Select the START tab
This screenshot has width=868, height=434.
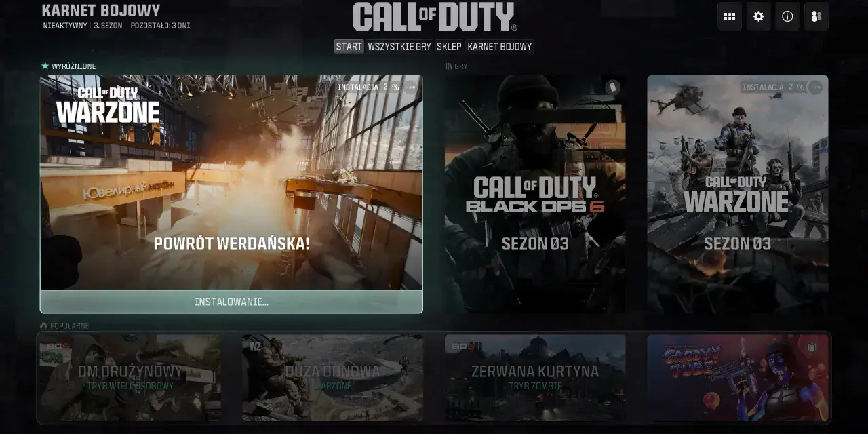(349, 46)
